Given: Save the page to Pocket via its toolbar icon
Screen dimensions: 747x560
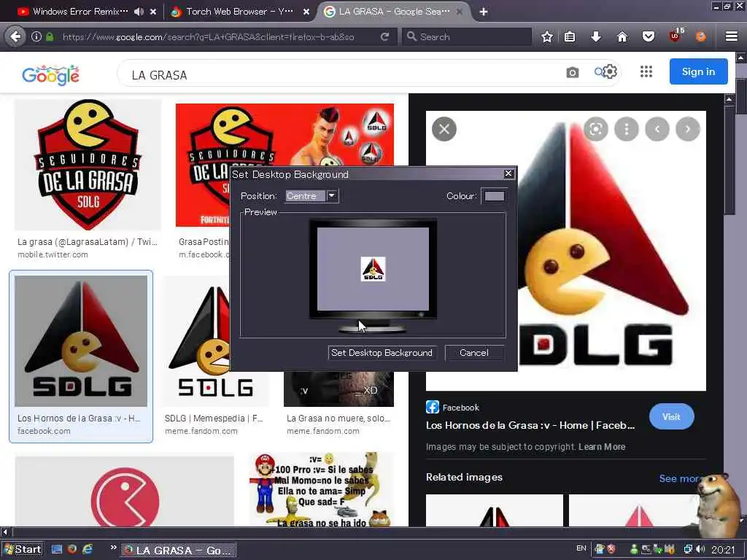Looking at the screenshot, I should (x=649, y=36).
